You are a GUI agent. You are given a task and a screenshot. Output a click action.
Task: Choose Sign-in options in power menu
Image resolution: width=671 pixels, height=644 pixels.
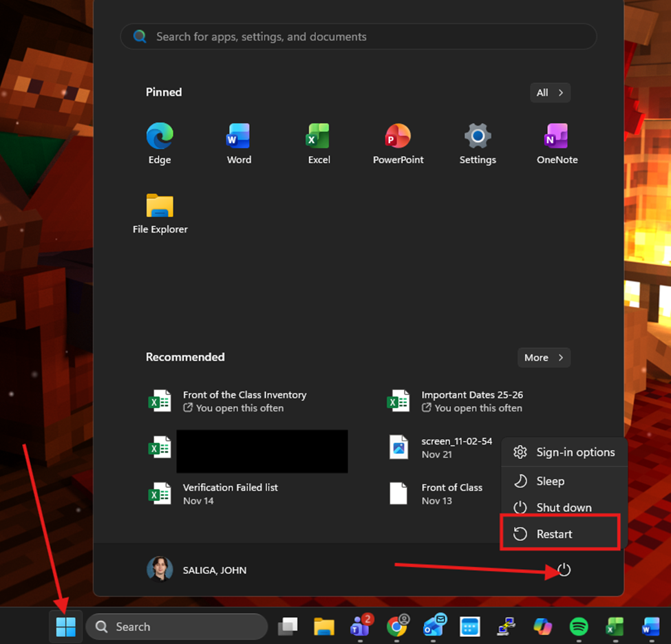coord(564,452)
